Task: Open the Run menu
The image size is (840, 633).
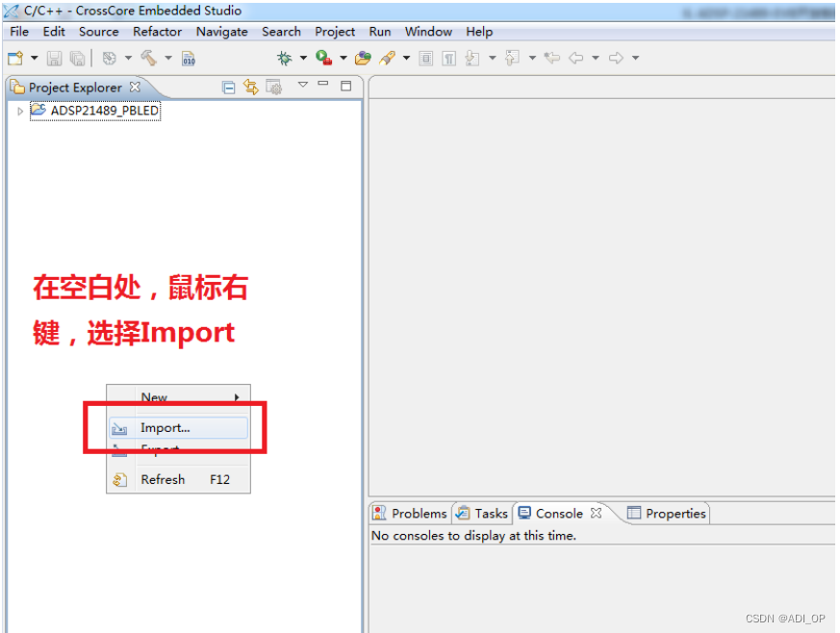Action: [380, 32]
